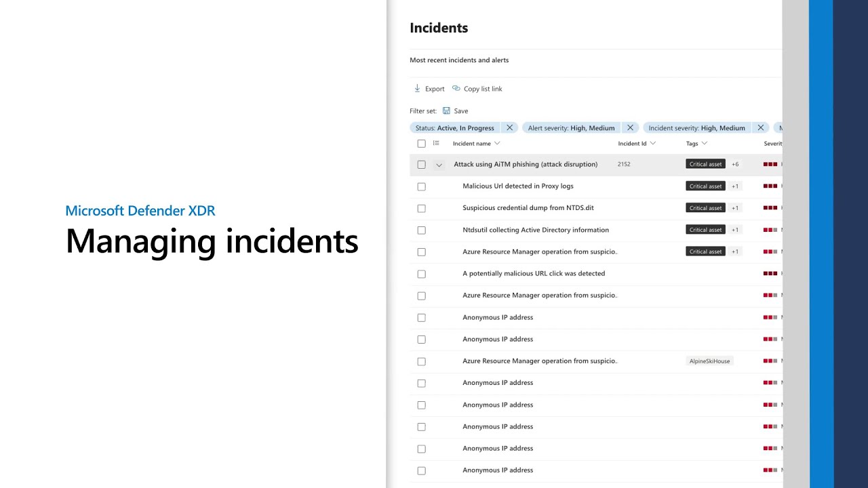Toggle the select-all incidents checkbox
This screenshot has width=868, height=488.
[x=422, y=144]
